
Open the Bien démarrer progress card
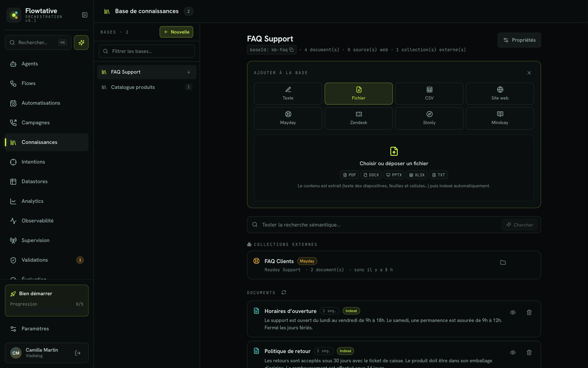click(x=47, y=300)
